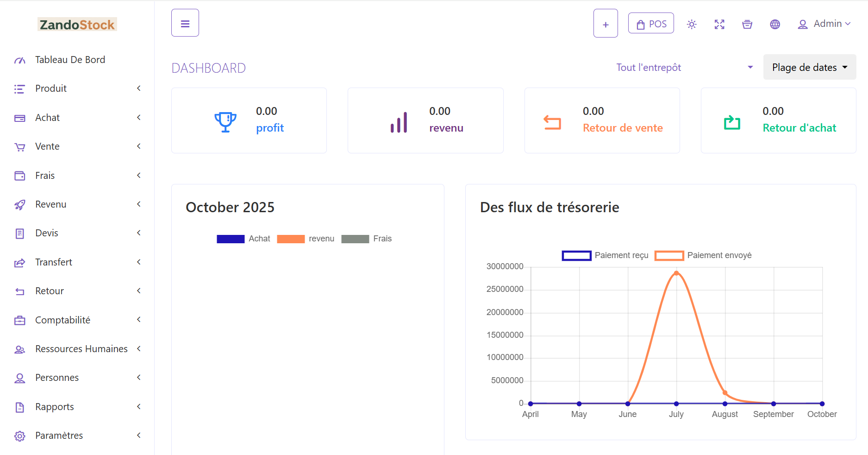This screenshot has width=868, height=455.
Task: Click the store basket icon in header
Action: point(747,25)
